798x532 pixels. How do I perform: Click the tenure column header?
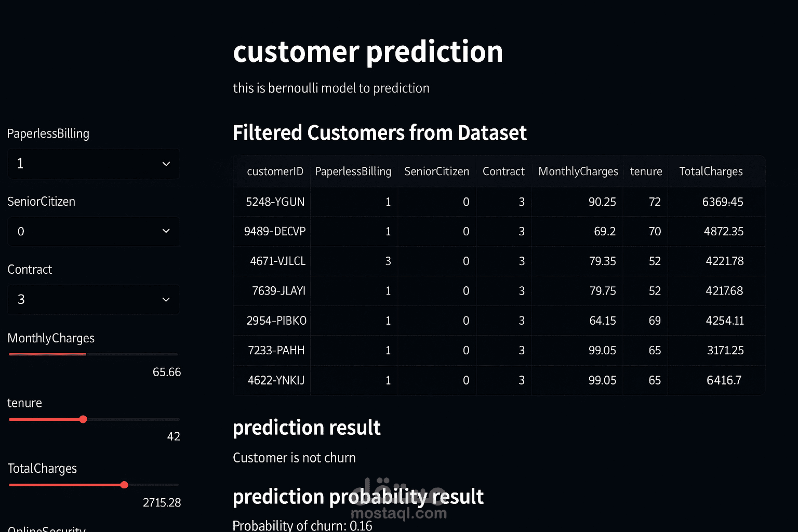[646, 171]
